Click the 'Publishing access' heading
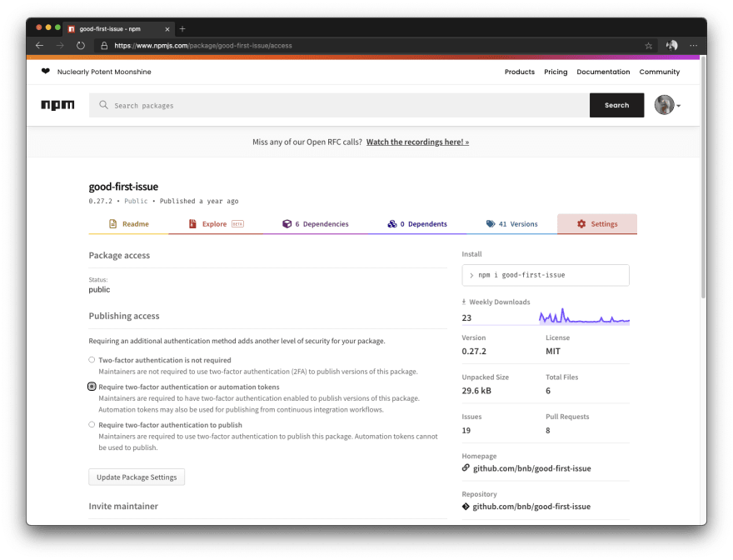The image size is (733, 560). (124, 316)
